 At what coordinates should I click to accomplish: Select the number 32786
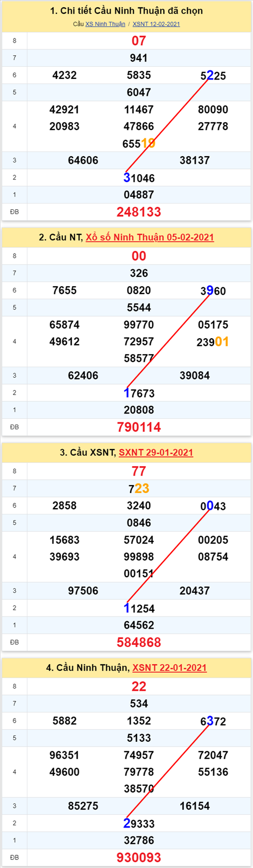click(x=139, y=840)
